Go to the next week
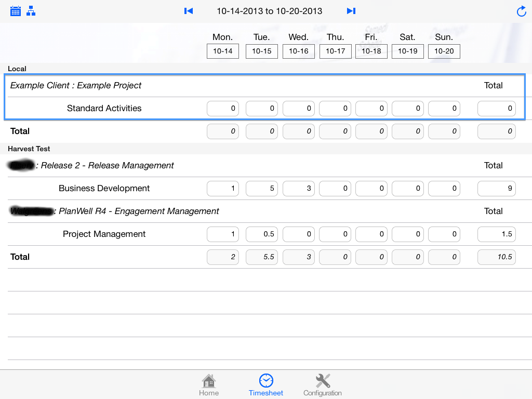The height and width of the screenshot is (399, 532). (x=351, y=11)
